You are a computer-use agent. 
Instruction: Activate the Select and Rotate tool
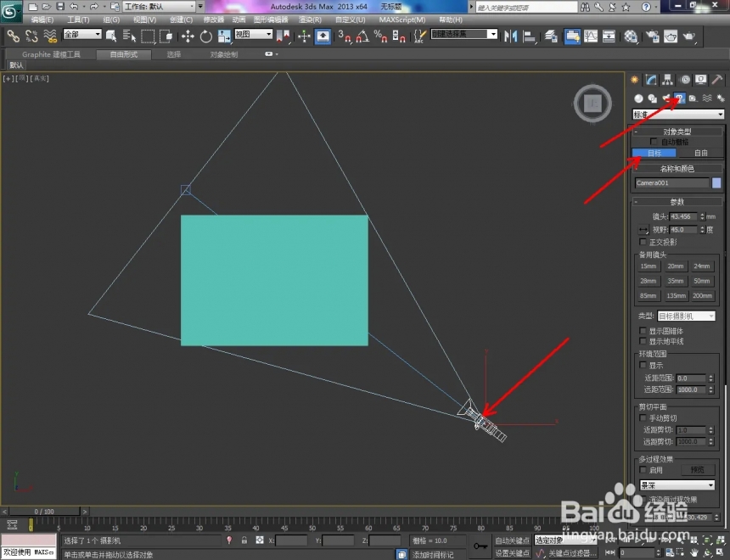[x=205, y=36]
